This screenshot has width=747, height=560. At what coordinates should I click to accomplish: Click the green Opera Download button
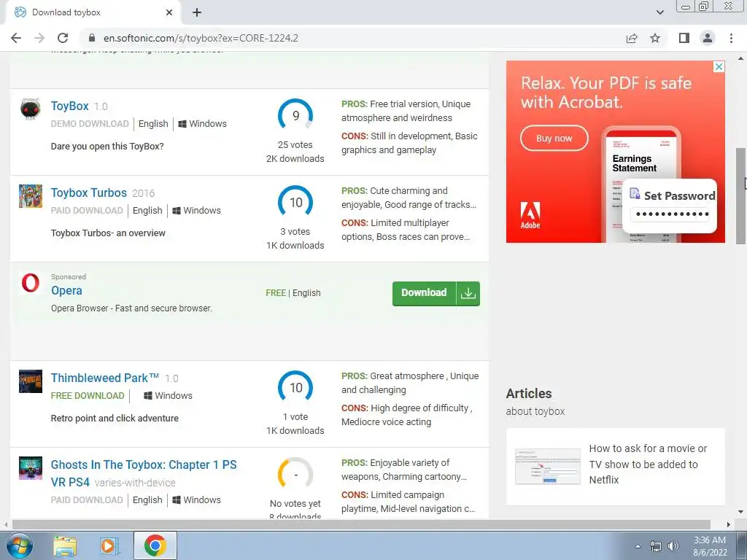436,293
